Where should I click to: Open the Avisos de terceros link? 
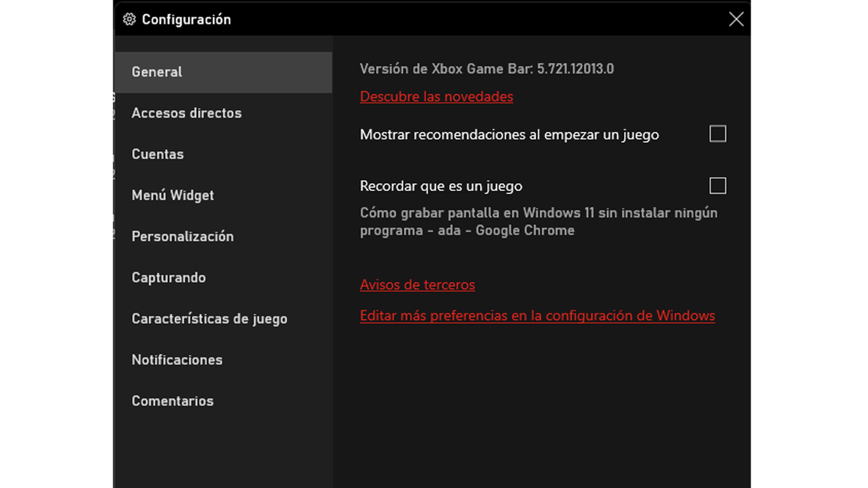(417, 285)
